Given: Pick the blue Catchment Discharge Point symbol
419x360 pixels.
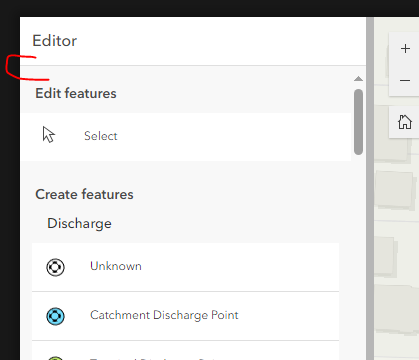Looking at the screenshot, I should click(55, 316).
